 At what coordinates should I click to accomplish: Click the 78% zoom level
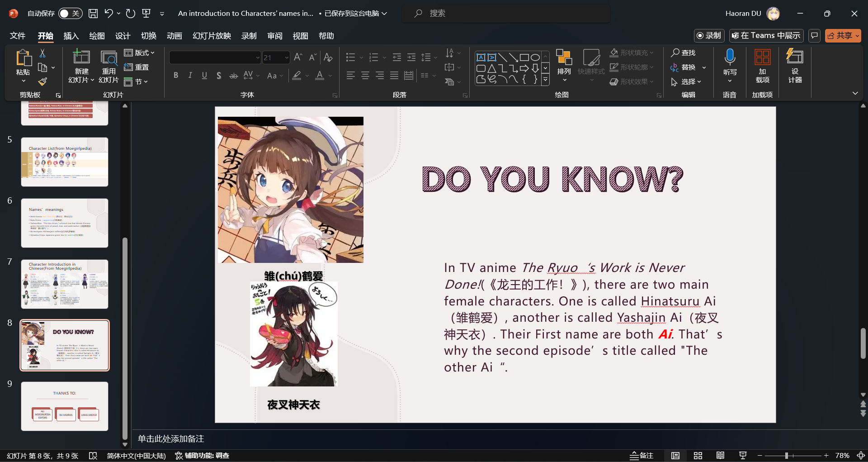[x=842, y=456]
